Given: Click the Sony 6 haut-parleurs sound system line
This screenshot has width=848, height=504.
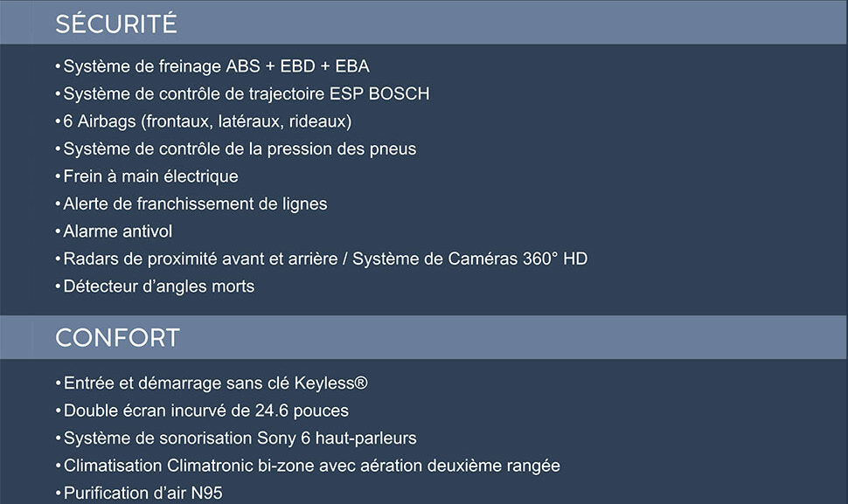Looking at the screenshot, I should coord(240,438).
